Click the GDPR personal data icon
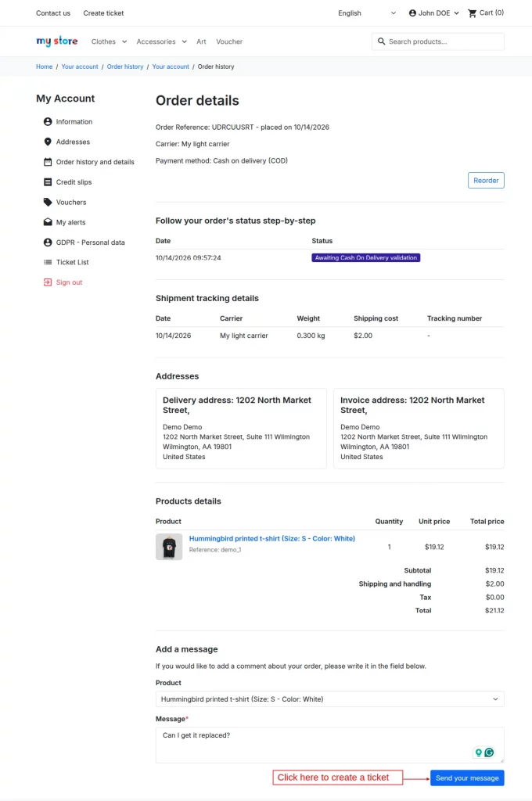 (48, 242)
